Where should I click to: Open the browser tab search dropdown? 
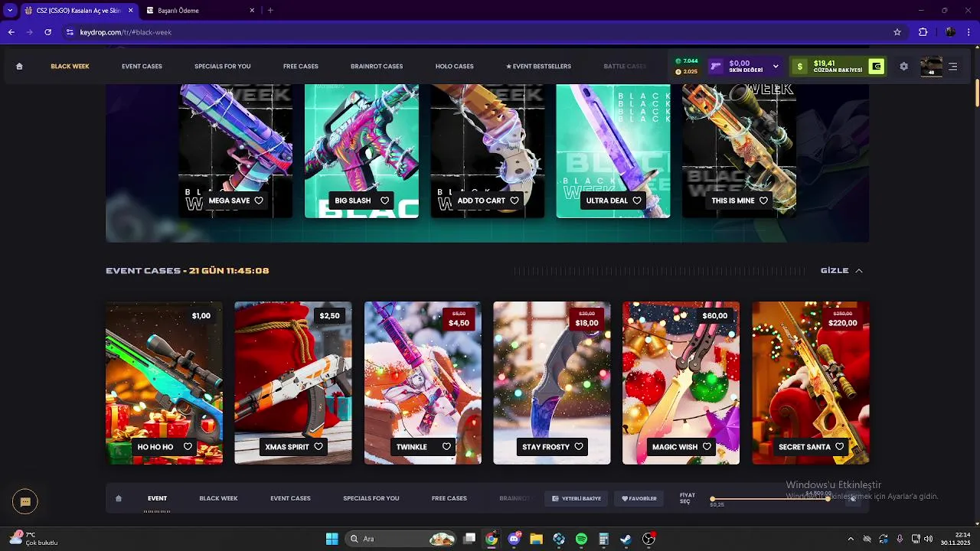[x=10, y=11]
